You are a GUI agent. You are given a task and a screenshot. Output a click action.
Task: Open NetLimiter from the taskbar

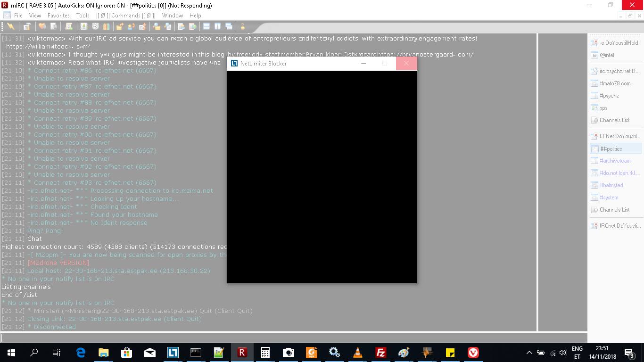pyautogui.click(x=173, y=353)
